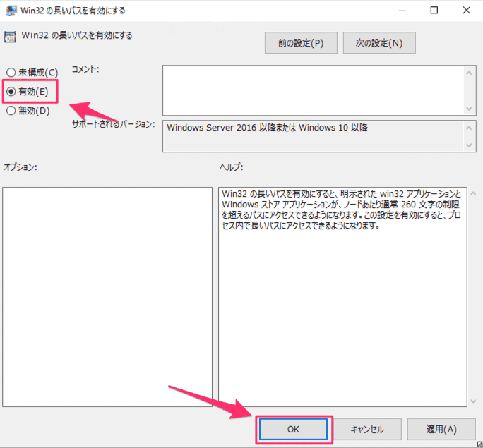Screen dimensions: 483x448
Task: Click help pane scroll down arrow
Action: click(x=473, y=401)
